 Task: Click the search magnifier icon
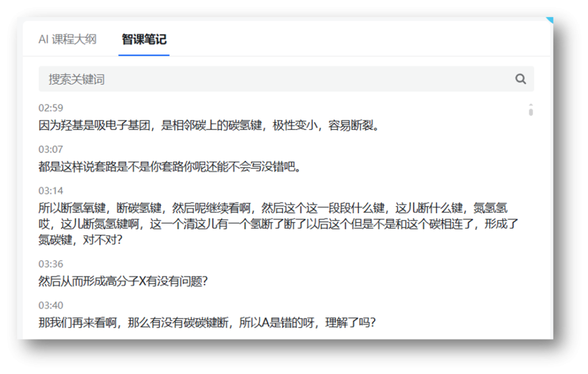pyautogui.click(x=520, y=79)
